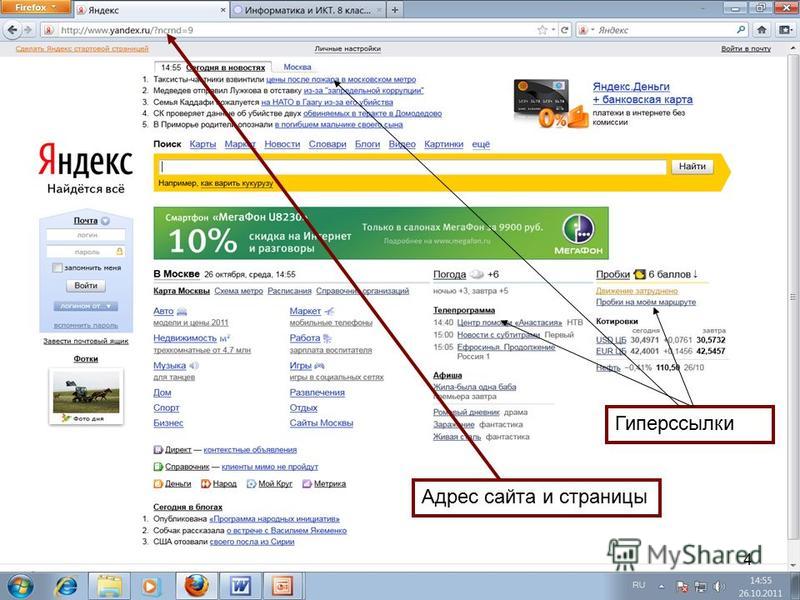Show hidden tray icons arrow
Screen dimensions: 800x600
(661, 587)
